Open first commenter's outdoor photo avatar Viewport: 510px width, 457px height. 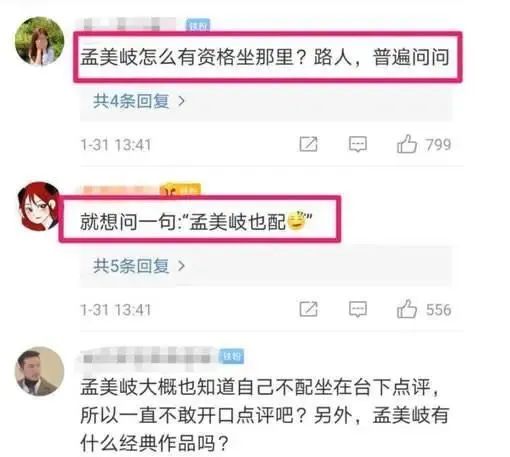[x=40, y=41]
